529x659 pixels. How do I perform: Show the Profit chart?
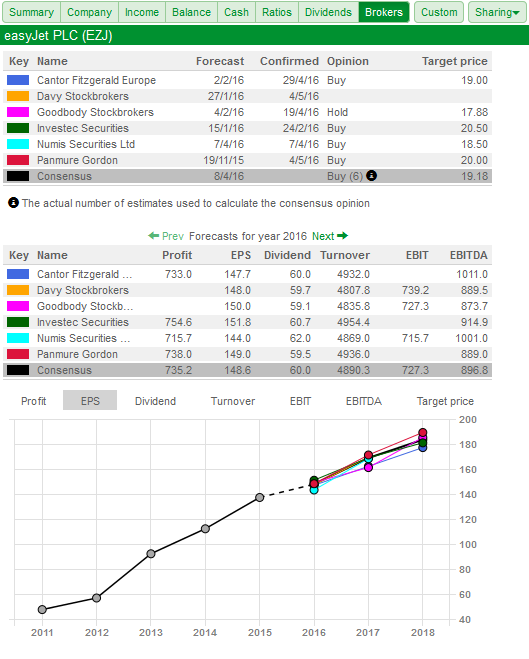[34, 401]
